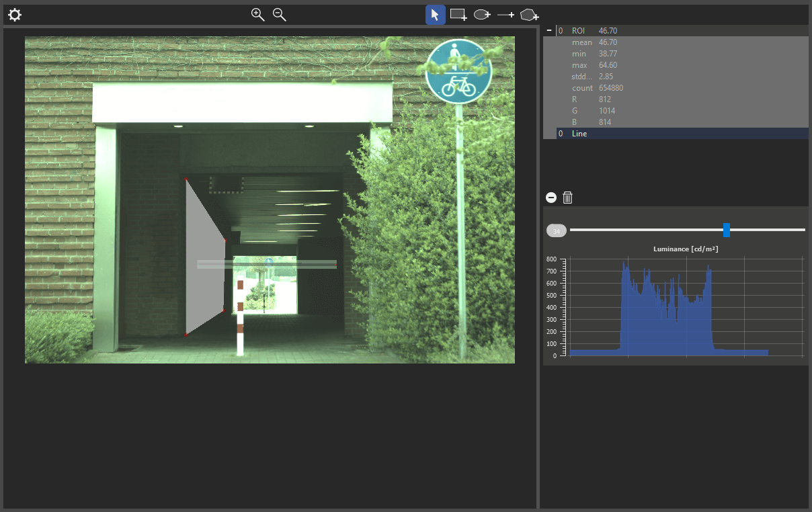Click the stdd 2.85 row

(x=682, y=77)
